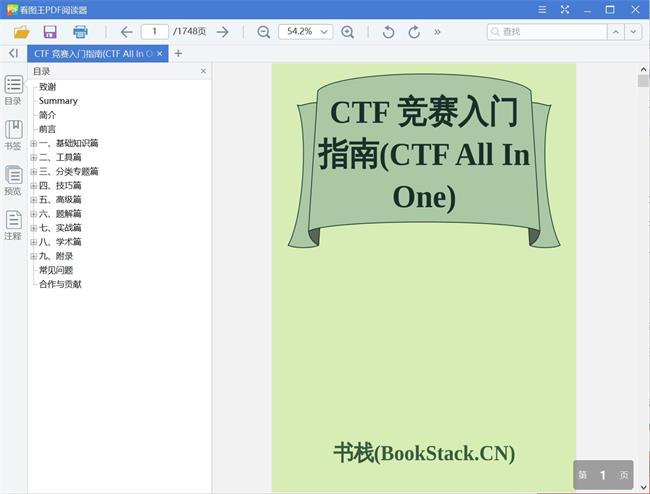Expand 五、高级篇 tree node
Screen dimensions: 650x494
click(34, 200)
